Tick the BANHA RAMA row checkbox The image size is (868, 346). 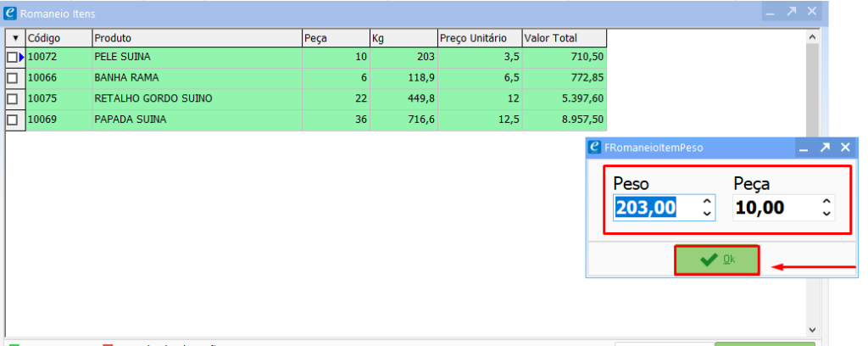12,78
